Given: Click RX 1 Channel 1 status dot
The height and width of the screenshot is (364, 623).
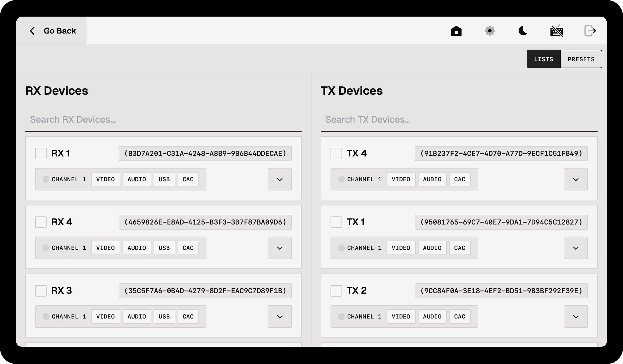Looking at the screenshot, I should [x=46, y=179].
